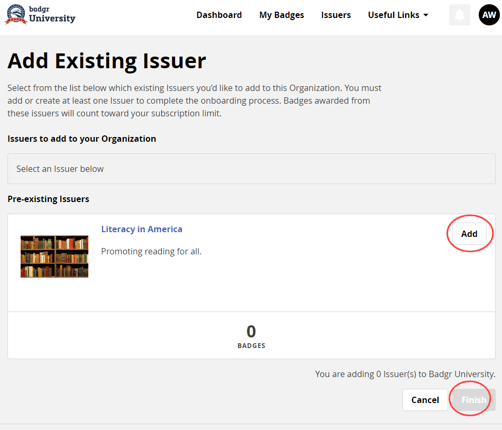Open the notifications bell
Viewport: 502px width, 430px height.
(460, 15)
